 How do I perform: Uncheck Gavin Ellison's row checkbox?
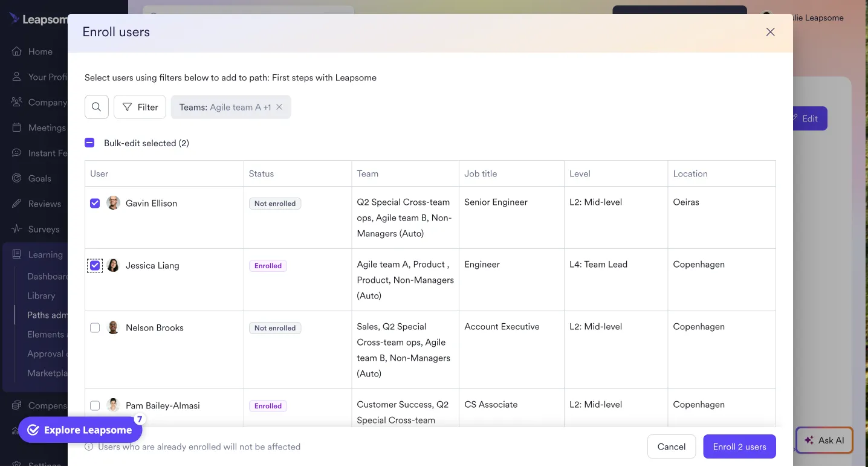coord(95,203)
